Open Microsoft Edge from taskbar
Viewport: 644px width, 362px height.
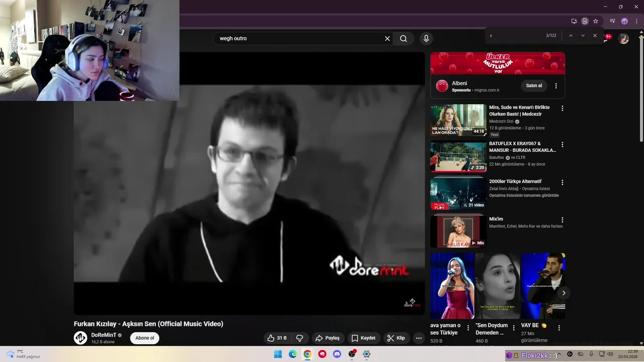(293, 354)
